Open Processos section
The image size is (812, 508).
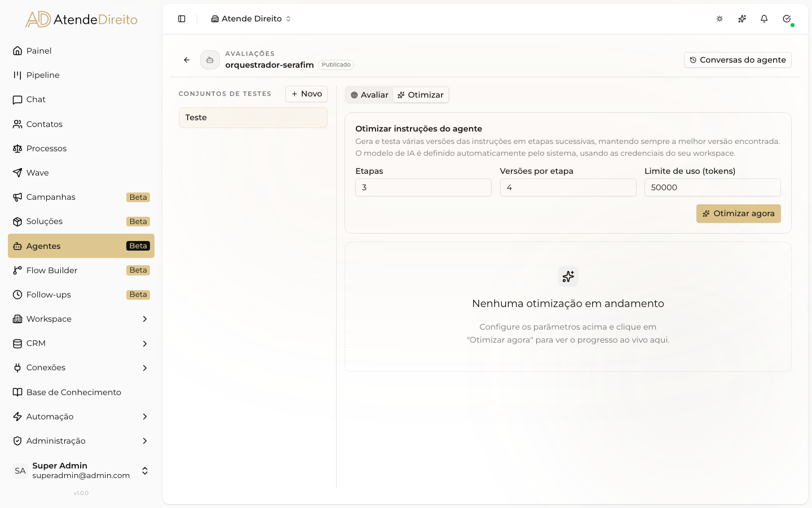81,148
